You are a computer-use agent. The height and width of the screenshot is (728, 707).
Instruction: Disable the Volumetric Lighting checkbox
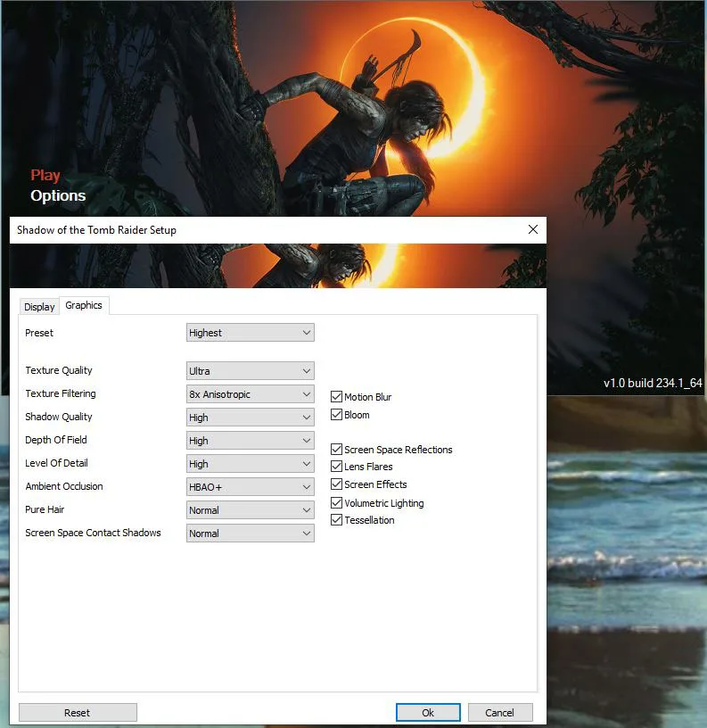tap(336, 503)
